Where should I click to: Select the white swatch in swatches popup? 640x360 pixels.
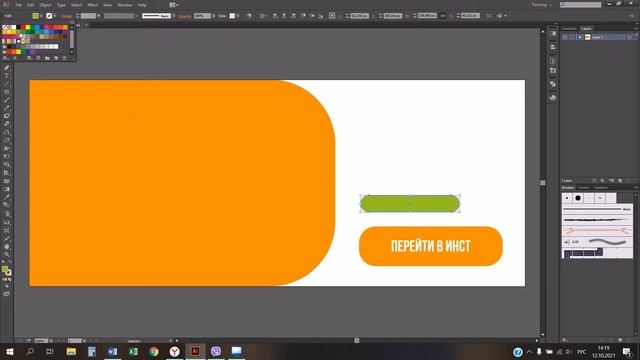point(13,27)
